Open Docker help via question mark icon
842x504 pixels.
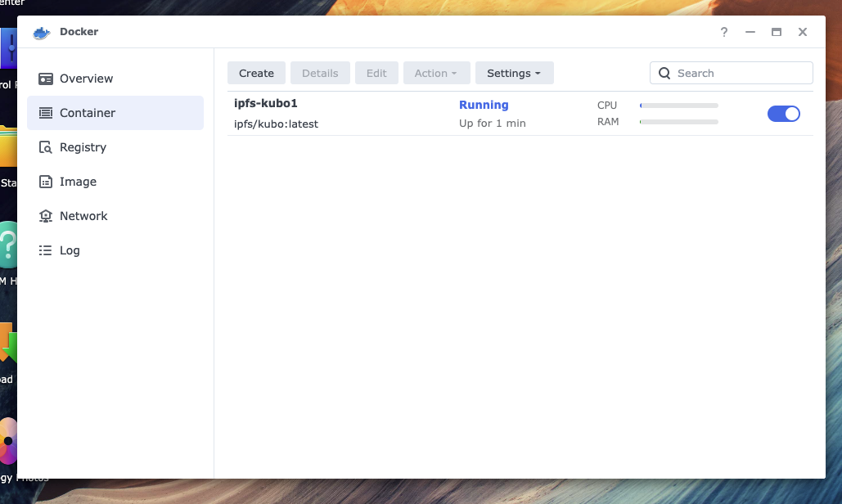point(723,32)
